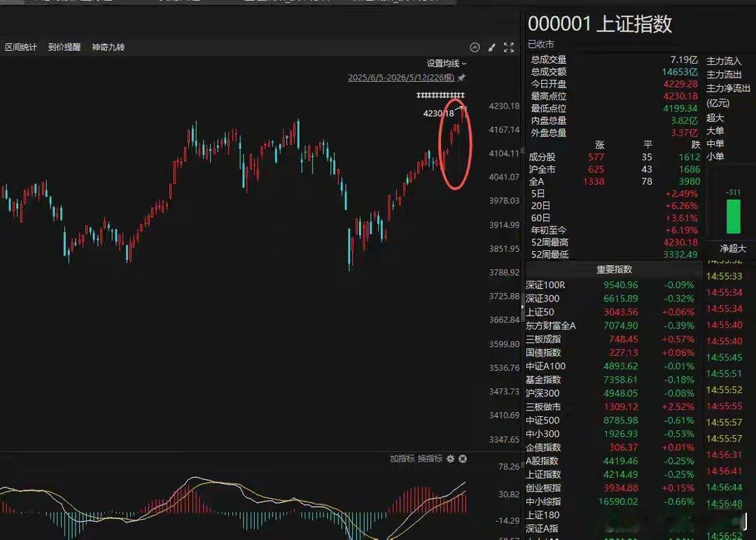Click 总成交额 value 14653亿

pos(680,72)
